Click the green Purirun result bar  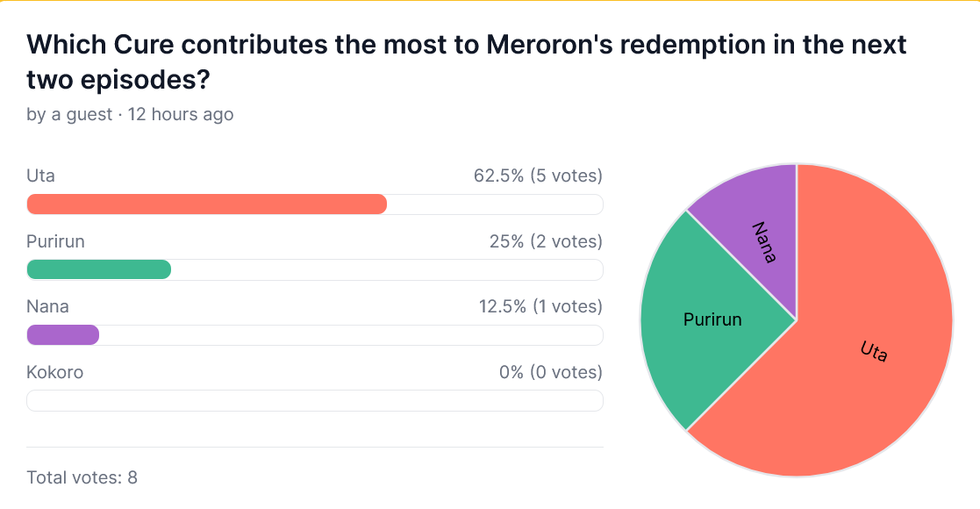click(x=98, y=269)
